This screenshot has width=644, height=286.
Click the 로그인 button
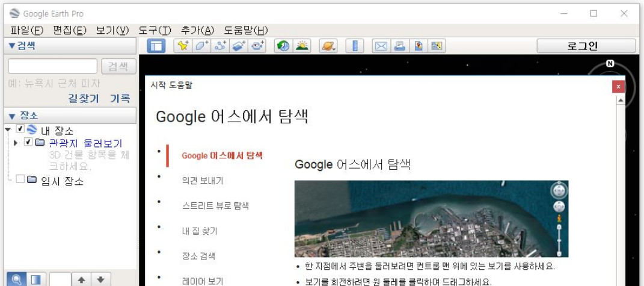click(586, 46)
